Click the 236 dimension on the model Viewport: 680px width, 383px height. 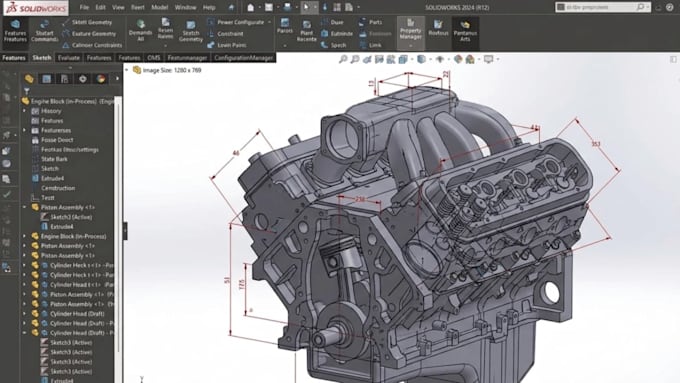click(x=360, y=200)
